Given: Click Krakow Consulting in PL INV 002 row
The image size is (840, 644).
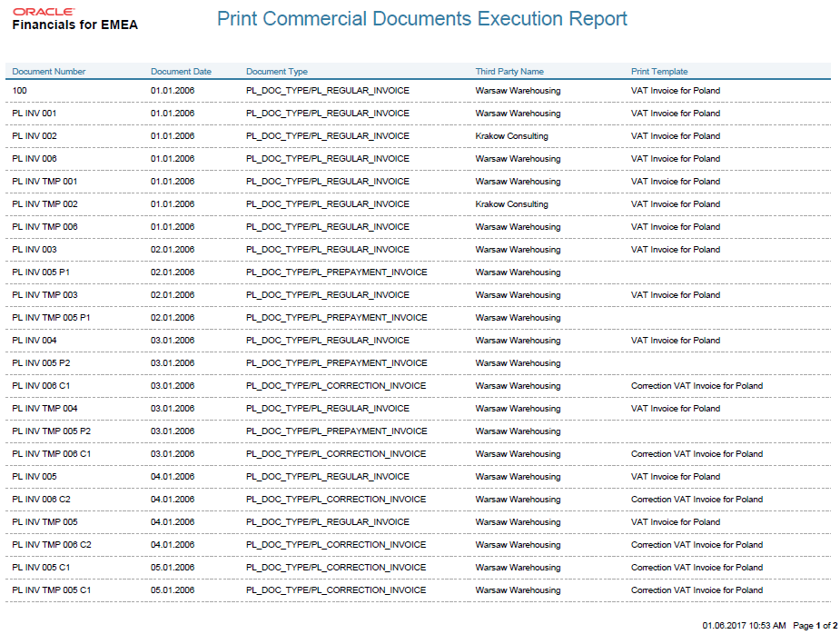Looking at the screenshot, I should pos(511,136).
